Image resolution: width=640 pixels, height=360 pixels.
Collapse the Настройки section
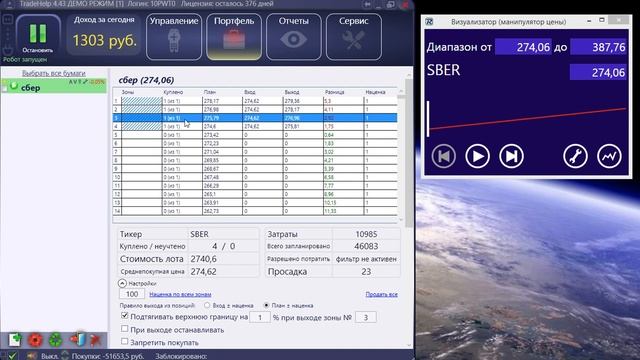click(x=122, y=283)
